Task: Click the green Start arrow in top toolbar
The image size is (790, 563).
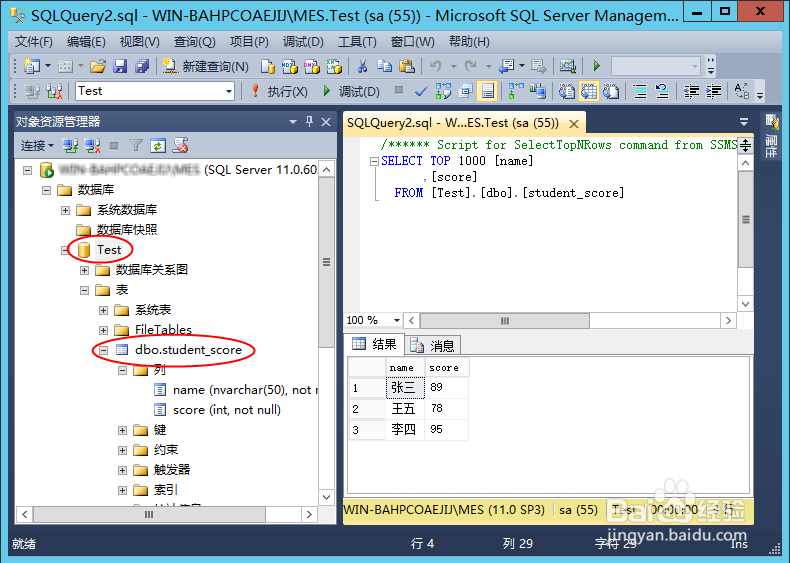Action: (597, 66)
